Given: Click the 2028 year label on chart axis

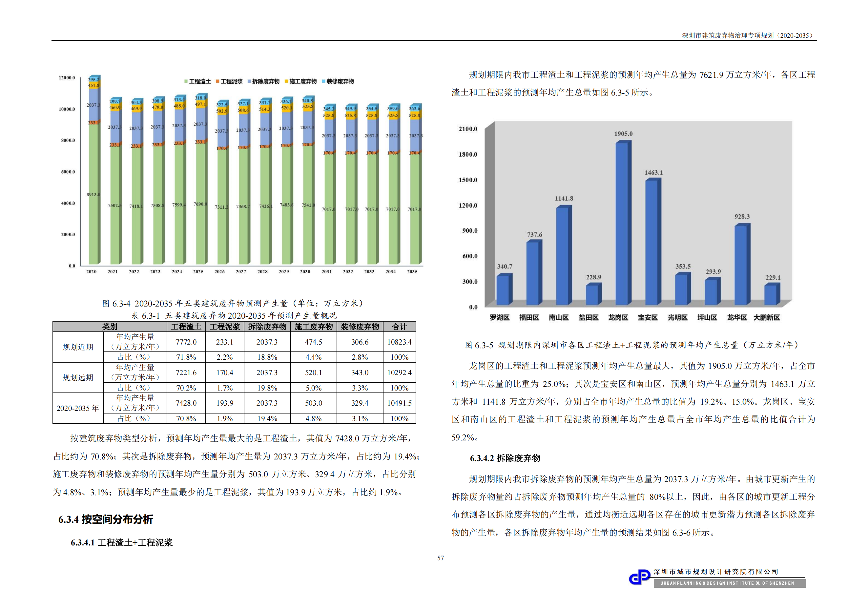Looking at the screenshot, I should 263,272.
